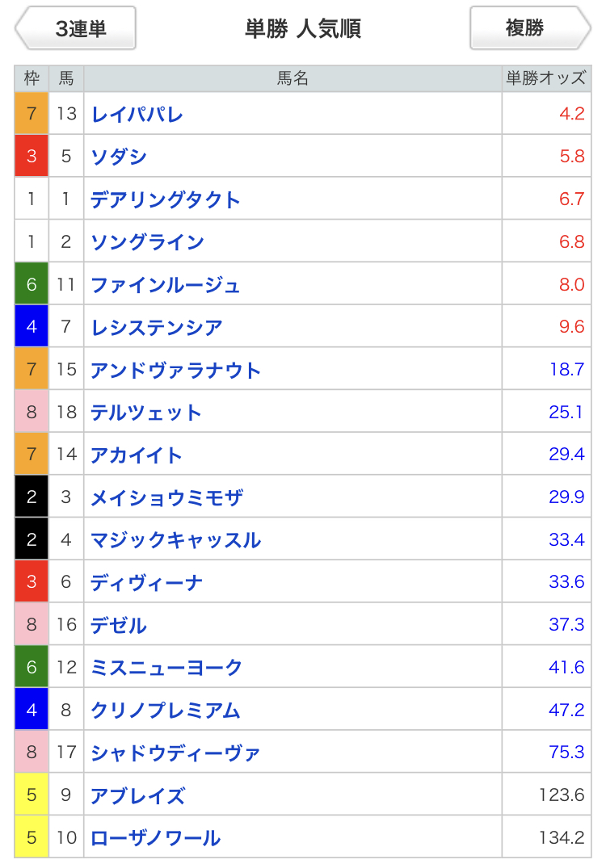Select horse デアリングタクト link
Viewport: 606px width, 868px height.
tap(166, 199)
